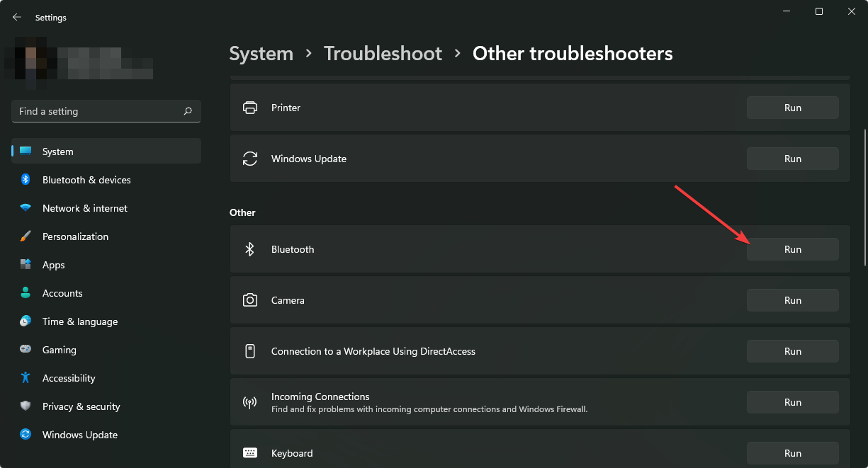The height and width of the screenshot is (468, 868).
Task: Open Bluetooth & devices settings
Action: coord(106,180)
